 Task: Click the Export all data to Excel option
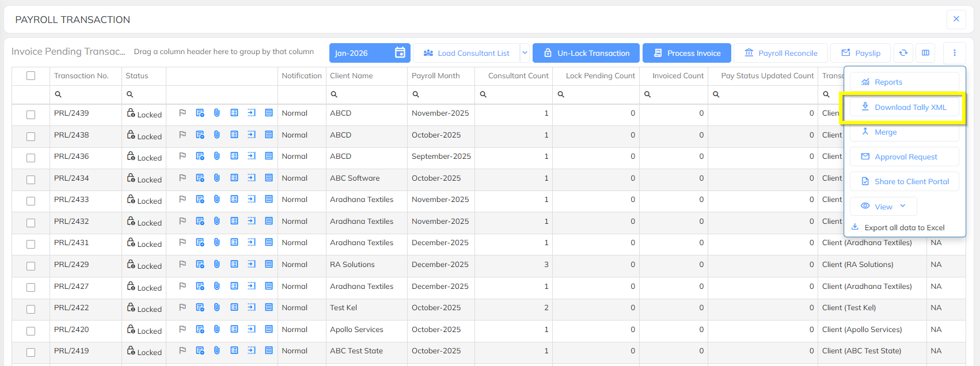(904, 227)
